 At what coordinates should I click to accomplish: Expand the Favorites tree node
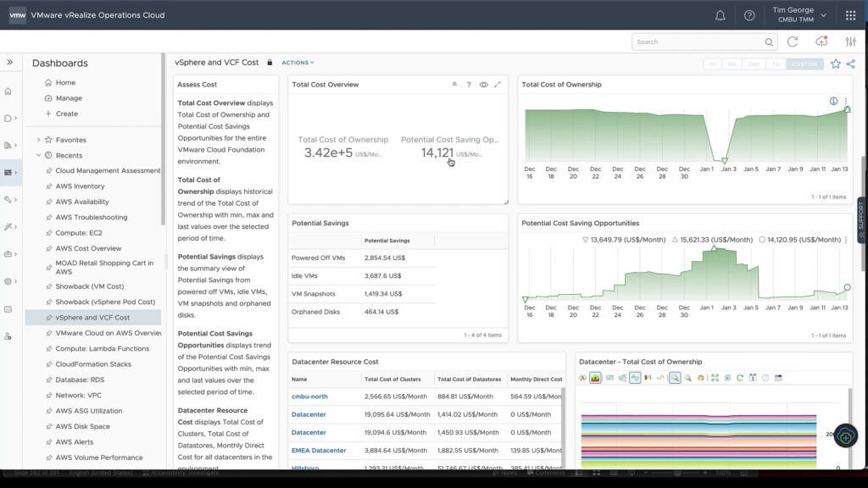(38, 140)
